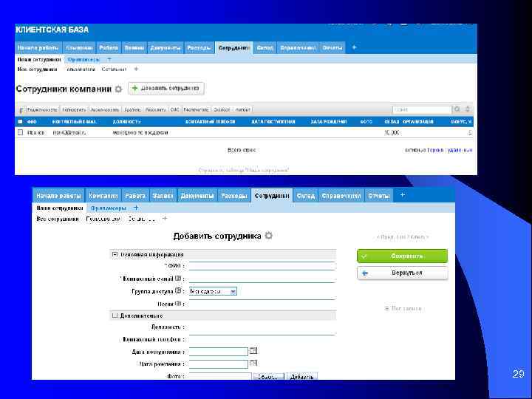
Task: Click "Копировать" toolbar button
Action: pyautogui.click(x=74, y=109)
